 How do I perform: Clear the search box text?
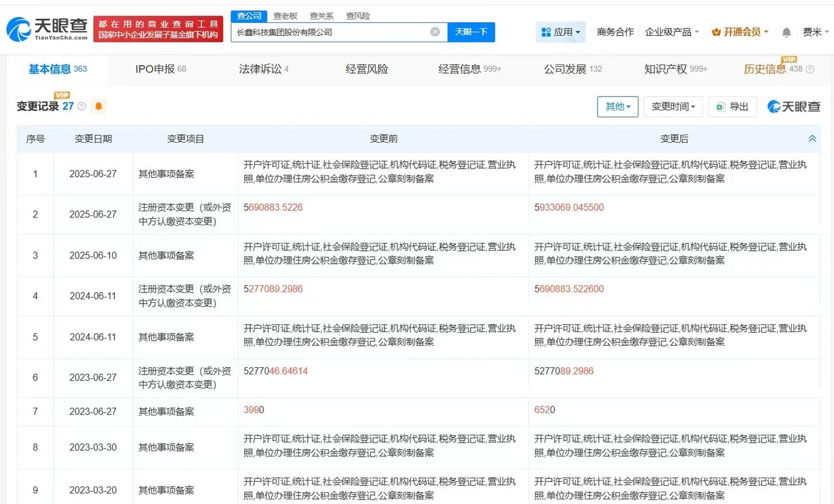tap(435, 32)
